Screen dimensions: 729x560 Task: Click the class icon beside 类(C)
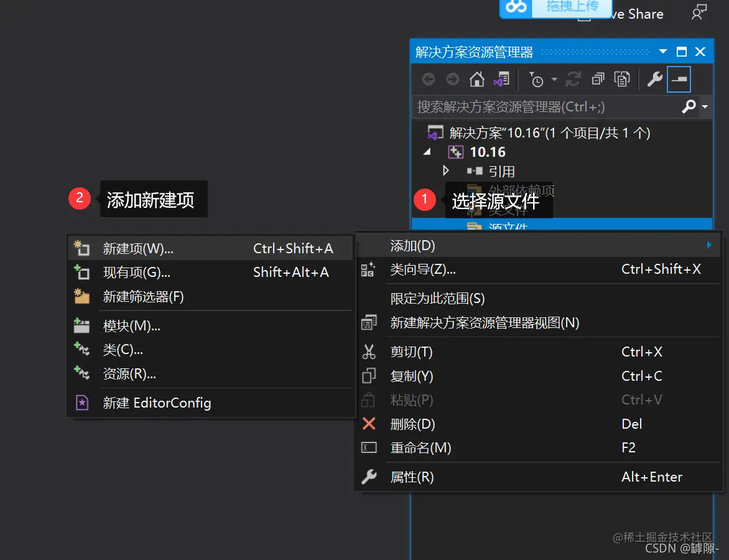point(82,349)
